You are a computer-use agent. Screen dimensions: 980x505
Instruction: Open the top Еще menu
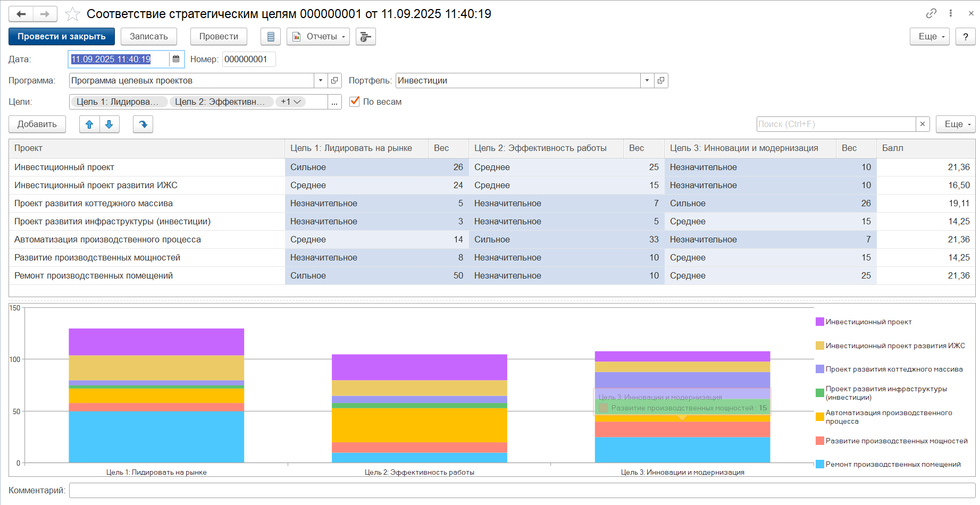pyautogui.click(x=929, y=37)
